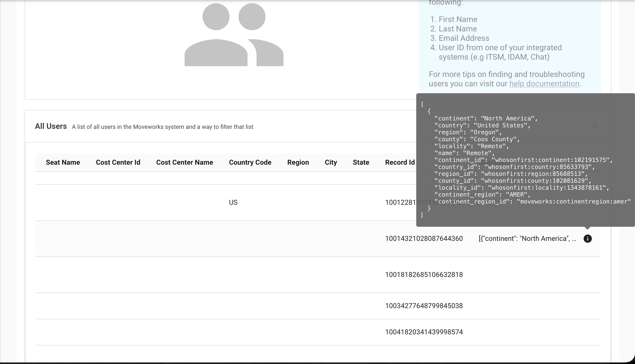Select the Country Code column header
635x364 pixels.
pyautogui.click(x=250, y=162)
